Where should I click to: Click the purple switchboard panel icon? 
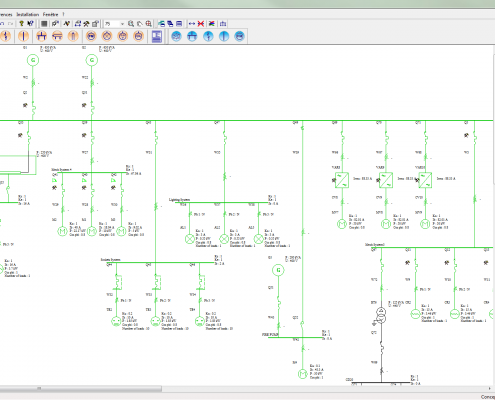point(157,36)
